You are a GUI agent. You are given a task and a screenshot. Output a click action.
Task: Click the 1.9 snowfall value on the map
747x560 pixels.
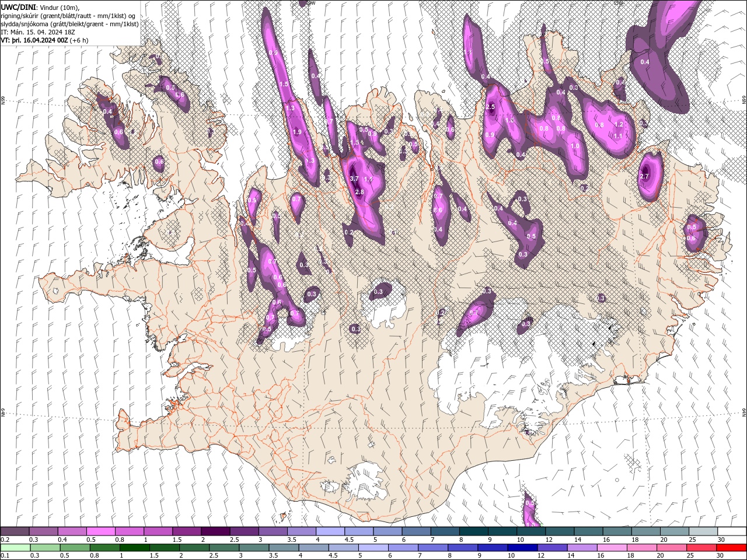click(x=297, y=132)
